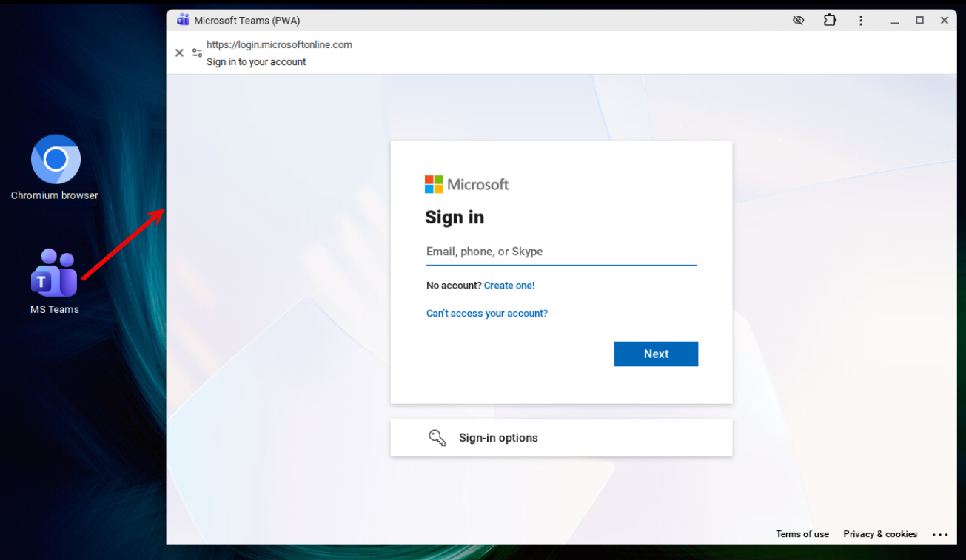The width and height of the screenshot is (966, 560).
Task: Click the Teams logo in the title bar
Action: point(183,20)
